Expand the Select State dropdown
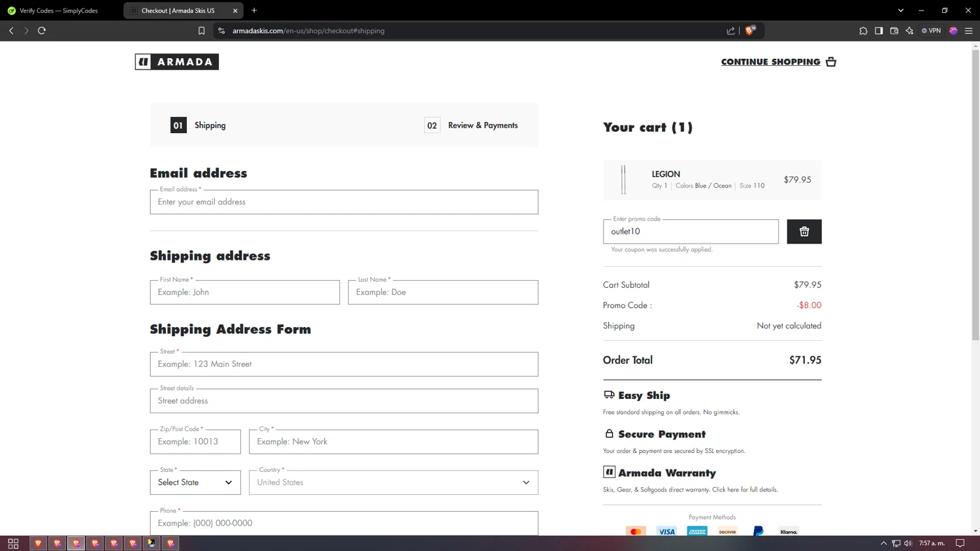The width and height of the screenshot is (980, 551). 195,482
